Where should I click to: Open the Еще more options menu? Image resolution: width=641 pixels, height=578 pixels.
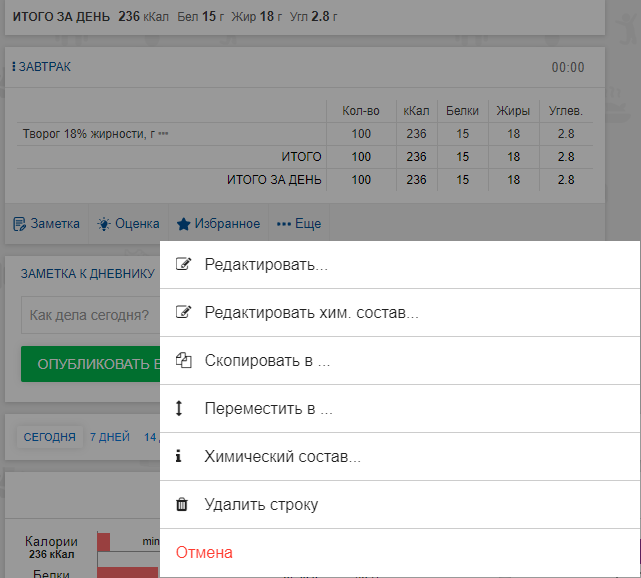coord(299,224)
